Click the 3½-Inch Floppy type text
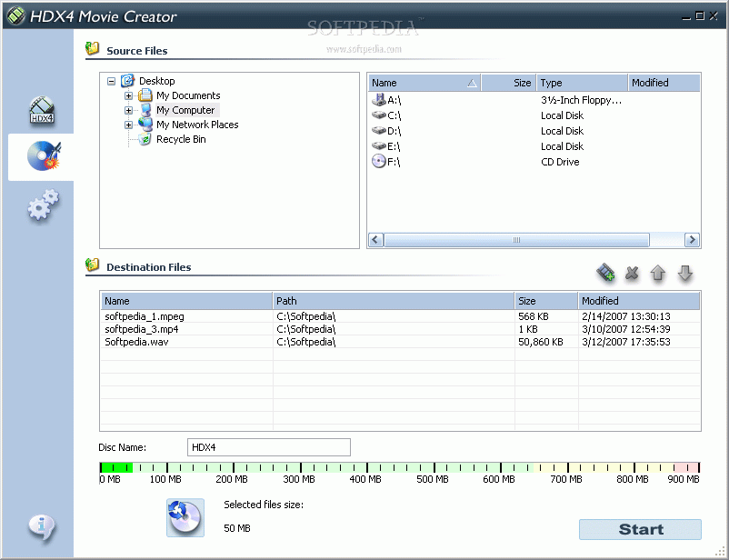 (x=581, y=100)
